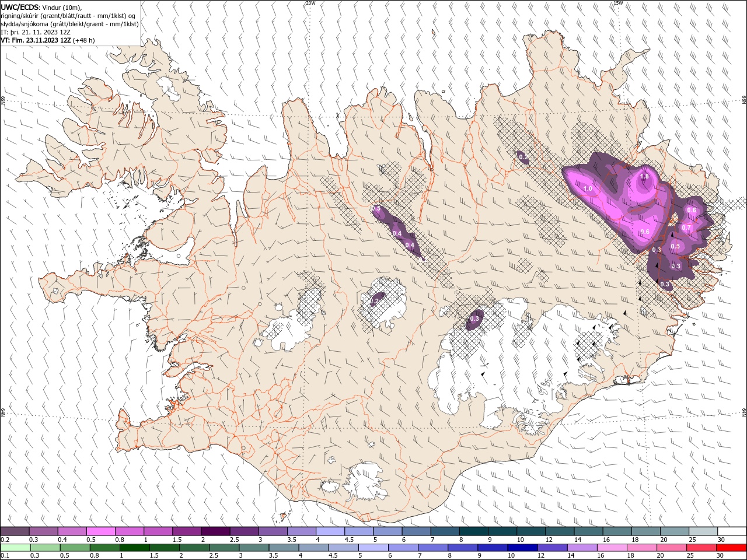Select the dark teal 8 swatch in top legend

point(473,531)
